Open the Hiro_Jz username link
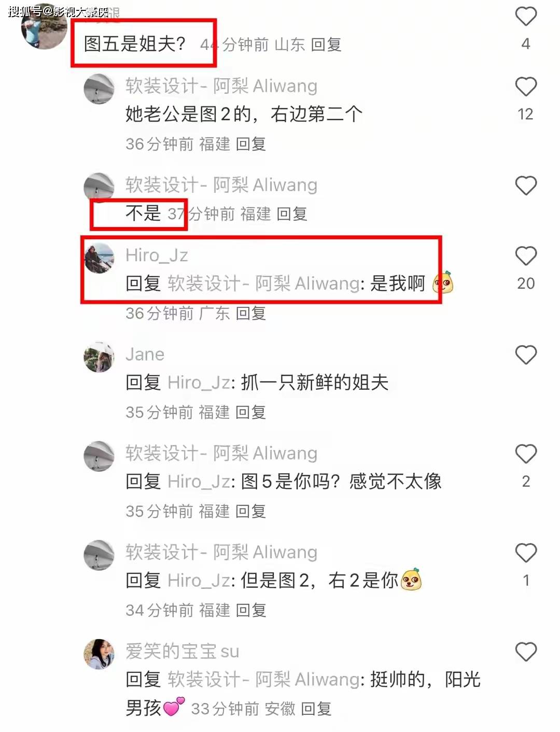 (x=157, y=255)
